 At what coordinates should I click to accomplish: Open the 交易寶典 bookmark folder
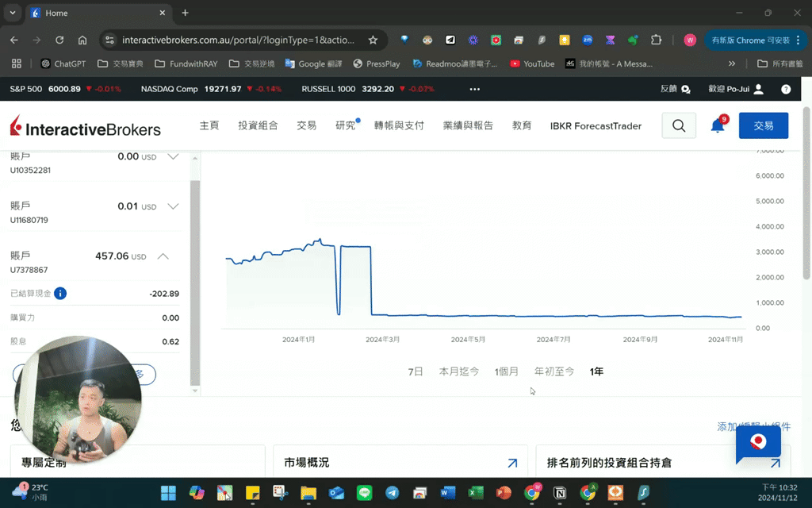point(121,63)
